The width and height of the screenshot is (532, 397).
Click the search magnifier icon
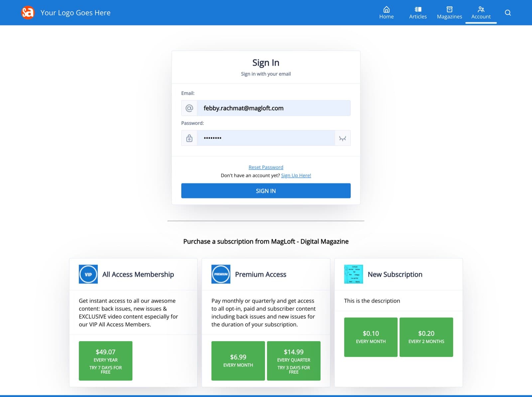tap(508, 13)
